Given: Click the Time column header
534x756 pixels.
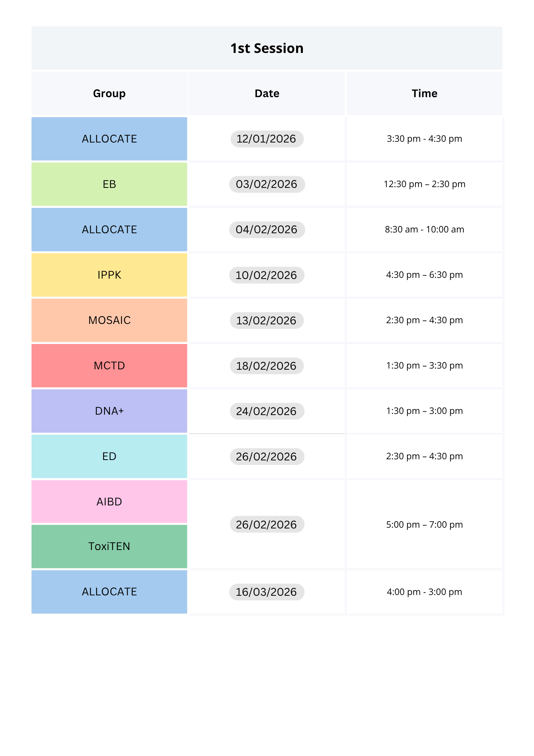Looking at the screenshot, I should pos(424,93).
